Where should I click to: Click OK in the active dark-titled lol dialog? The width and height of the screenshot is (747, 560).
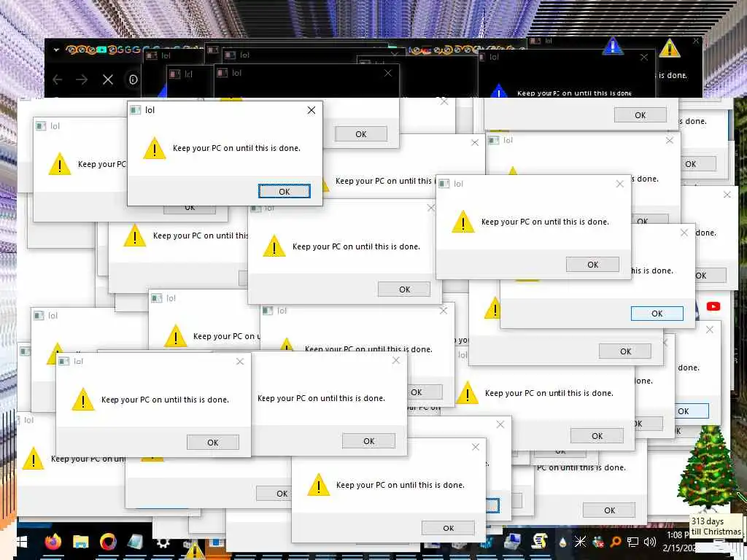pos(285,192)
